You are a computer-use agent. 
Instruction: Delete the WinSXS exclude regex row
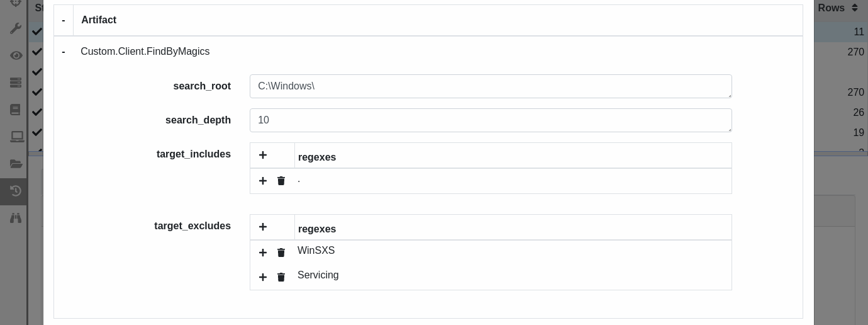coord(281,253)
